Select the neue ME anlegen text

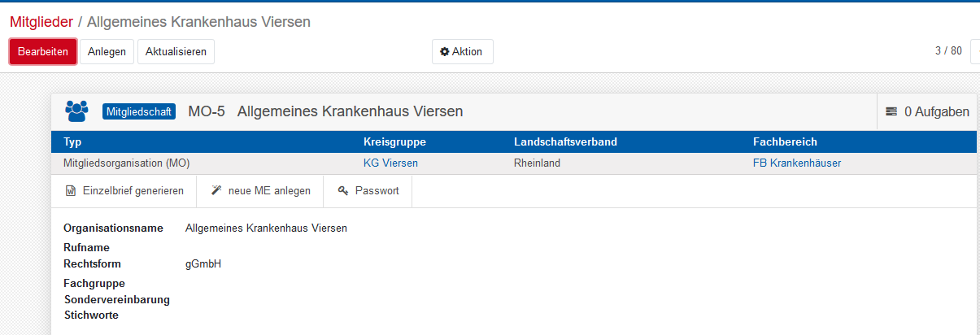(271, 191)
